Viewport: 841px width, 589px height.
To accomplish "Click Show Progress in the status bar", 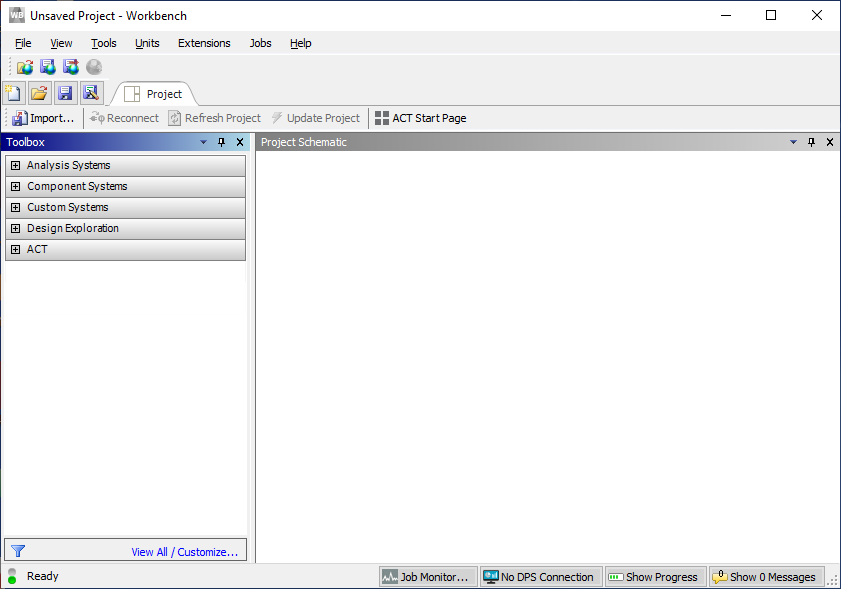I will (655, 577).
